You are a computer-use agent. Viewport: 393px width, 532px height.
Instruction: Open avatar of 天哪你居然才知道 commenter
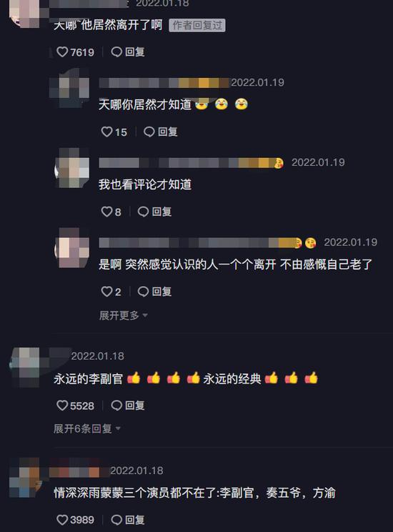point(71,88)
